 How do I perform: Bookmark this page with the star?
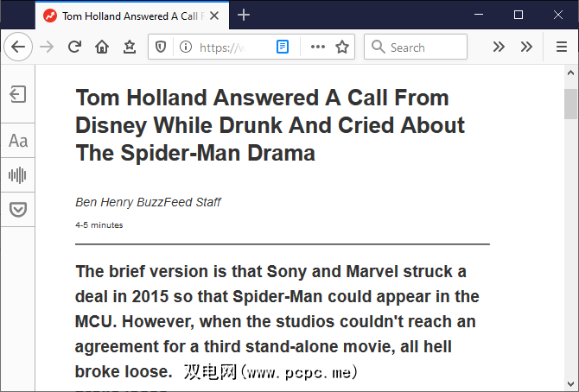click(342, 47)
